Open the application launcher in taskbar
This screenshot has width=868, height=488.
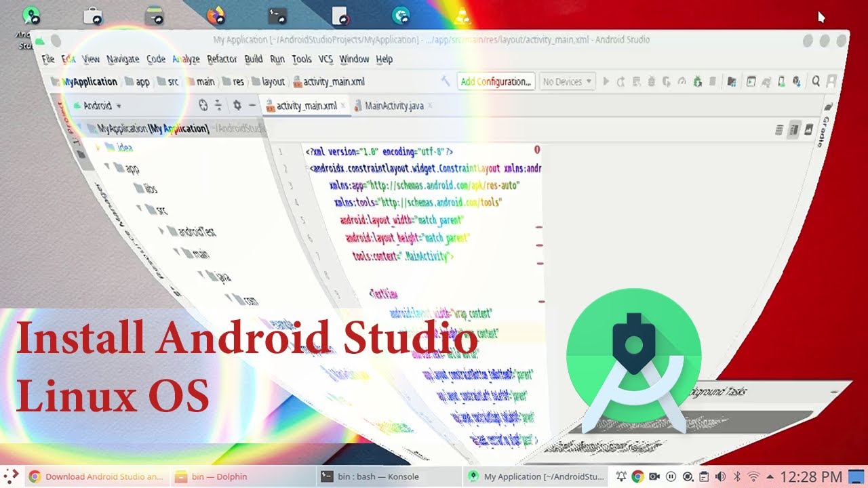[11, 476]
